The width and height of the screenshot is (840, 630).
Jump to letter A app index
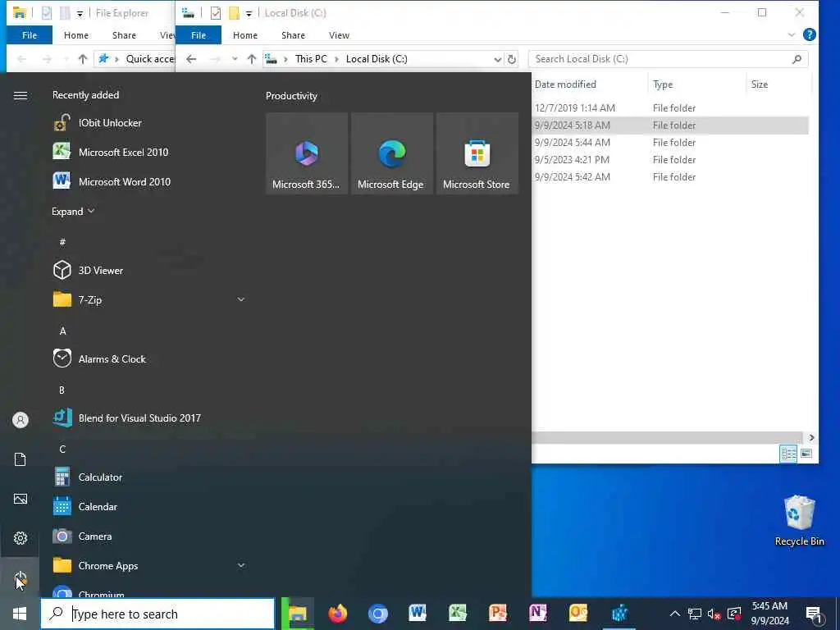click(x=62, y=331)
